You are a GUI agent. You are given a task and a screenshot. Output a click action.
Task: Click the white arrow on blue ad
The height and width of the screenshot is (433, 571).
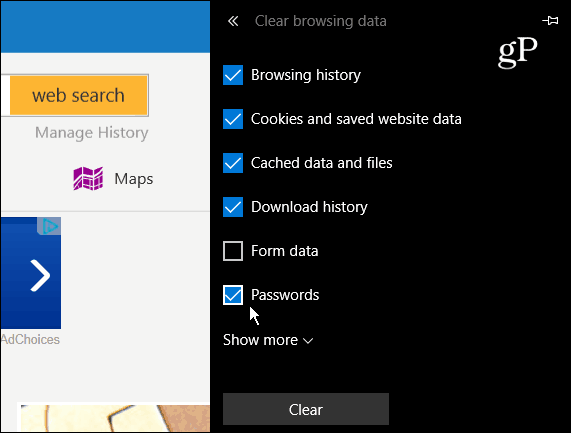(40, 275)
